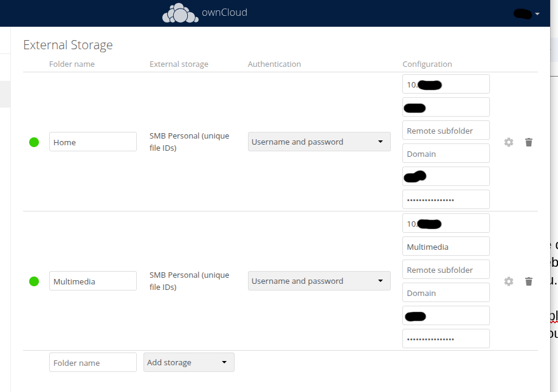Click the Configuration column header
This screenshot has height=392, width=558.
tap(427, 64)
